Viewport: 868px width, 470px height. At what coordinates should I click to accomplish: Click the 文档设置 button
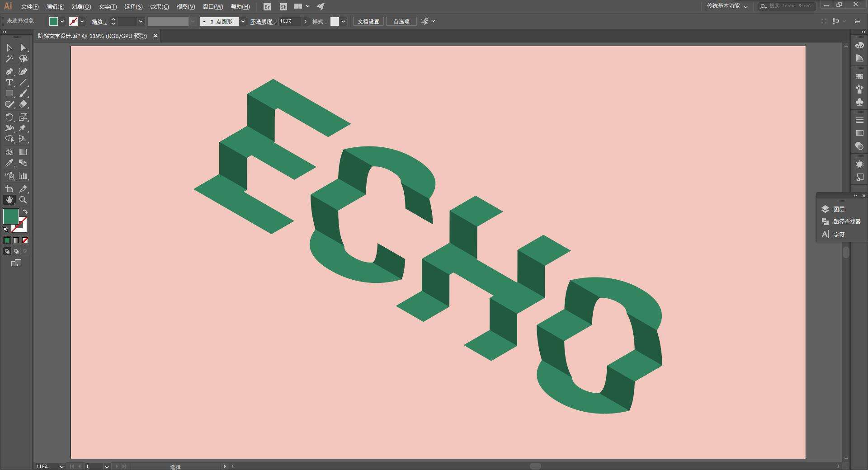(368, 21)
